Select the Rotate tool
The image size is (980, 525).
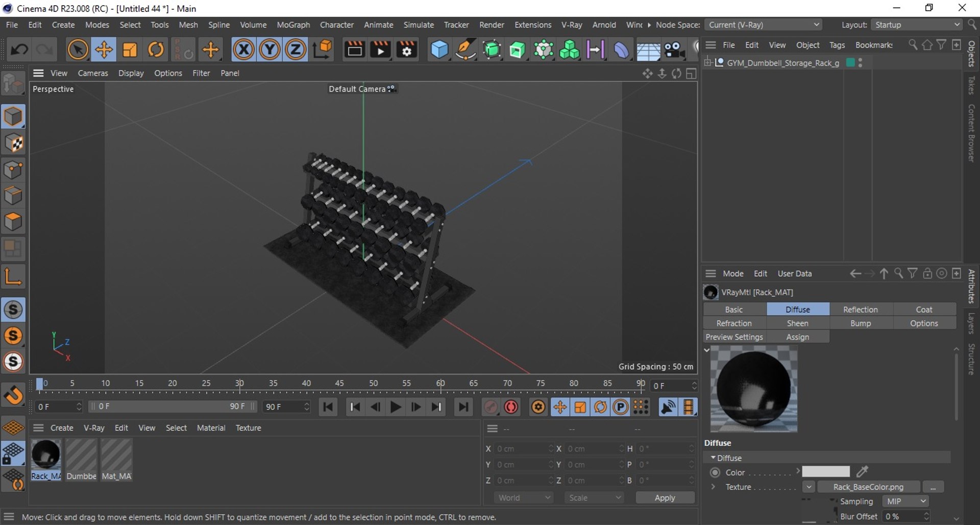[156, 50]
